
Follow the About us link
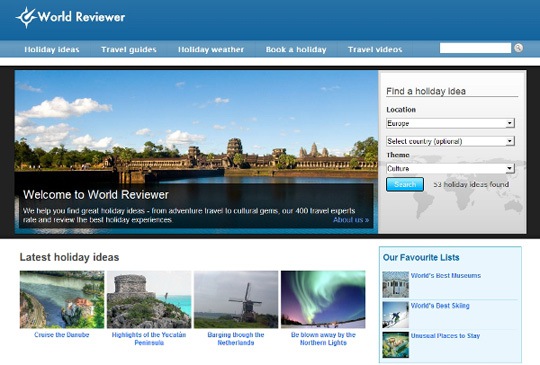(351, 220)
